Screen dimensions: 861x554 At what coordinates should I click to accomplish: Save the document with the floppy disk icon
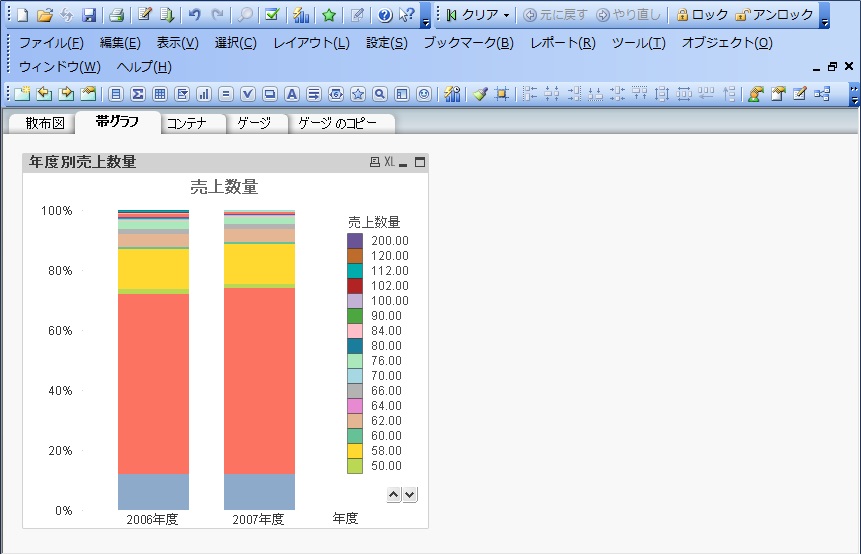coord(89,15)
